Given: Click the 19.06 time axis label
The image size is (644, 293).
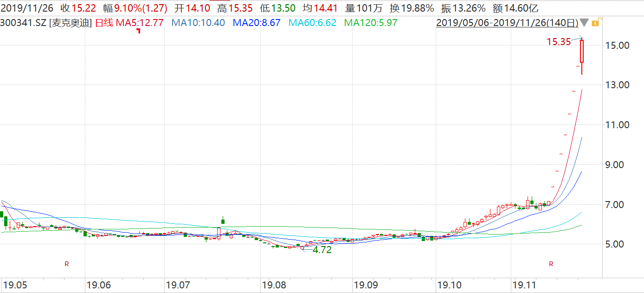Looking at the screenshot, I should click(x=98, y=284).
